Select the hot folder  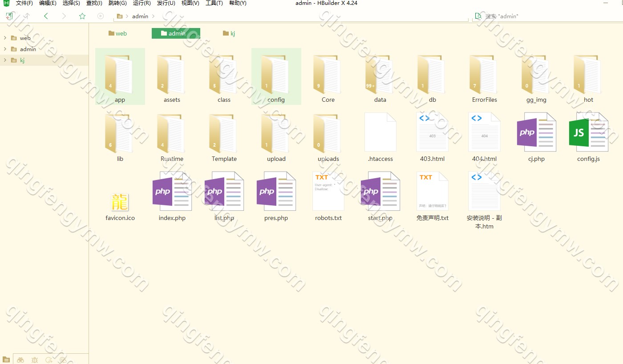[588, 76]
